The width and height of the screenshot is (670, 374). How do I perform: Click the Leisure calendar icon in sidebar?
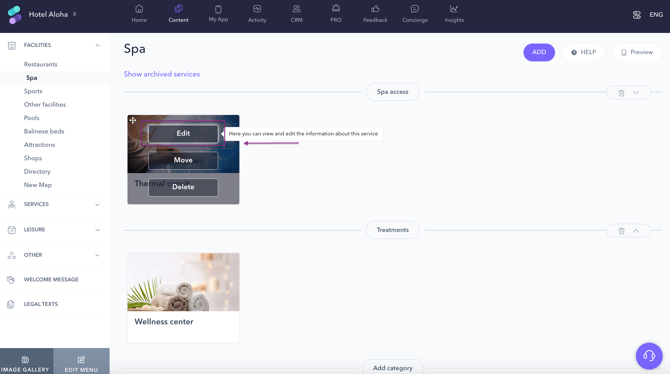click(12, 230)
